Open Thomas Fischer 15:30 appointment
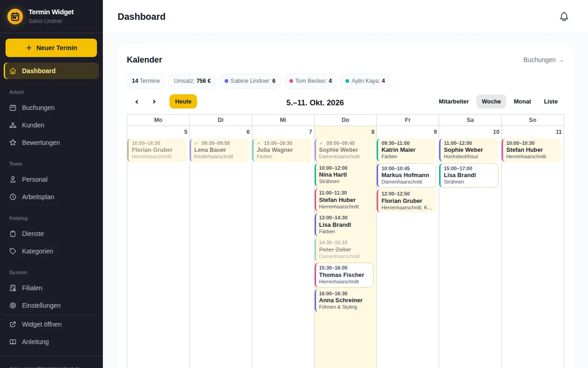The height and width of the screenshot is (368, 588). coord(345,275)
